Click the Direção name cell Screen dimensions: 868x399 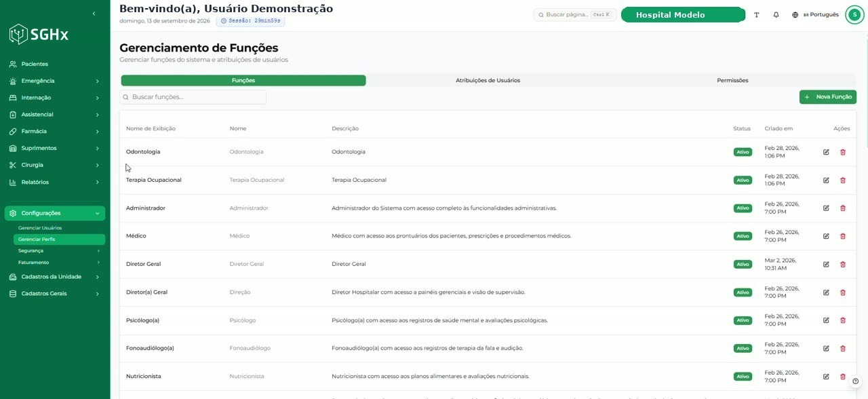240,292
